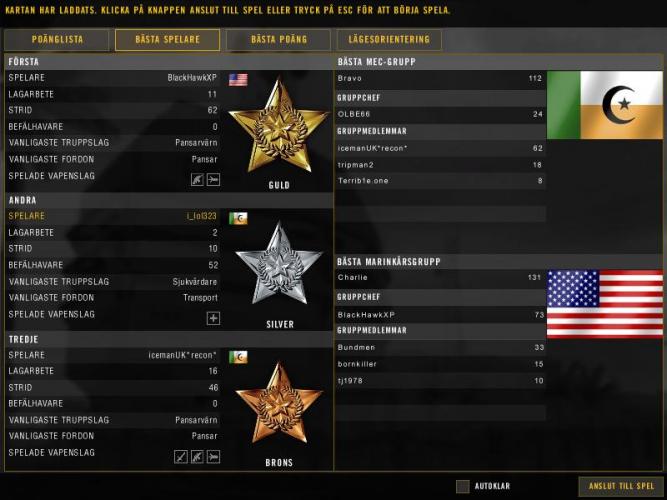Open the Lägesorientering tab
The width and height of the screenshot is (667, 500).
[389, 40]
